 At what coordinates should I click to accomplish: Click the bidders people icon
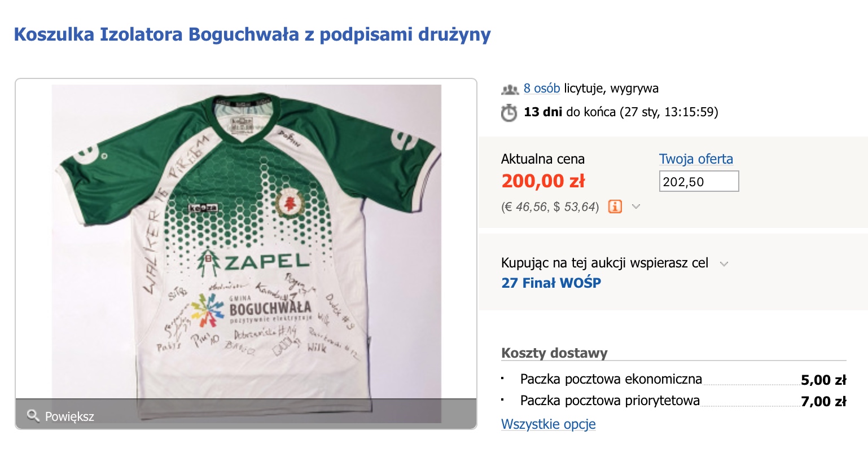coord(510,89)
